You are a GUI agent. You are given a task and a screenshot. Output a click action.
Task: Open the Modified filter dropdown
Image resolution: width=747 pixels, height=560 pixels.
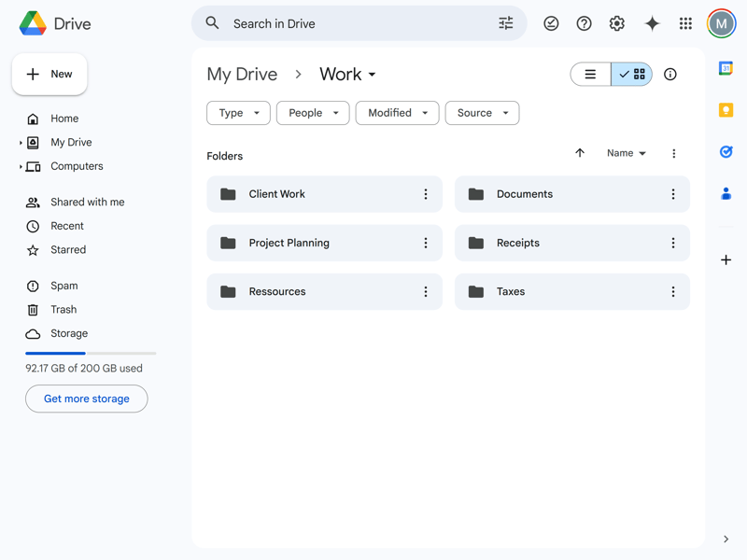397,113
